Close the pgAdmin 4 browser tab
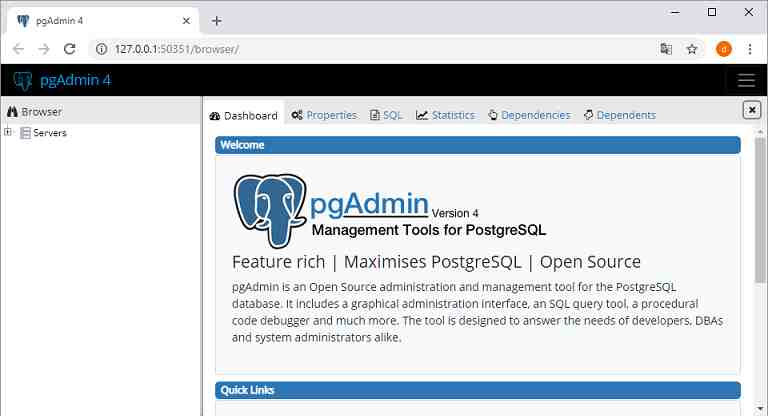This screenshot has height=416, width=768. [x=186, y=21]
